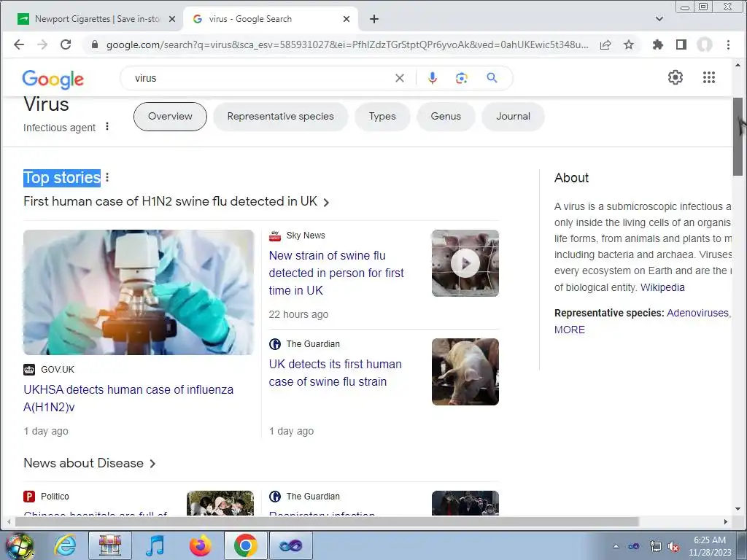Open the Adenoviruses link

click(697, 313)
